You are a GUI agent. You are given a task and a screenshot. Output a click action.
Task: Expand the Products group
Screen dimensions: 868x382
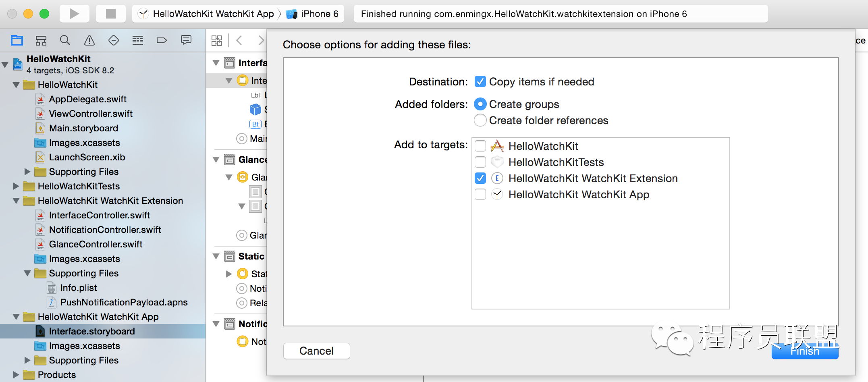(16, 375)
